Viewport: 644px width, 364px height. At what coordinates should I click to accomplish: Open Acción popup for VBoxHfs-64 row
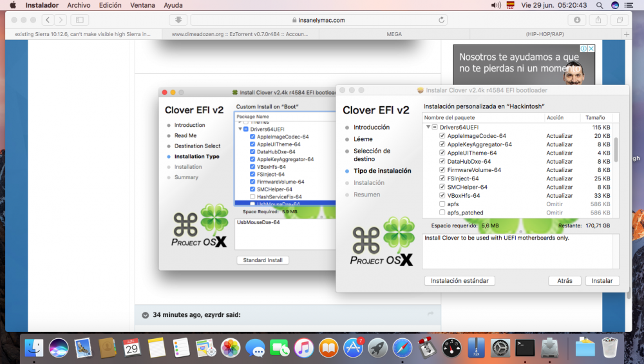point(560,196)
